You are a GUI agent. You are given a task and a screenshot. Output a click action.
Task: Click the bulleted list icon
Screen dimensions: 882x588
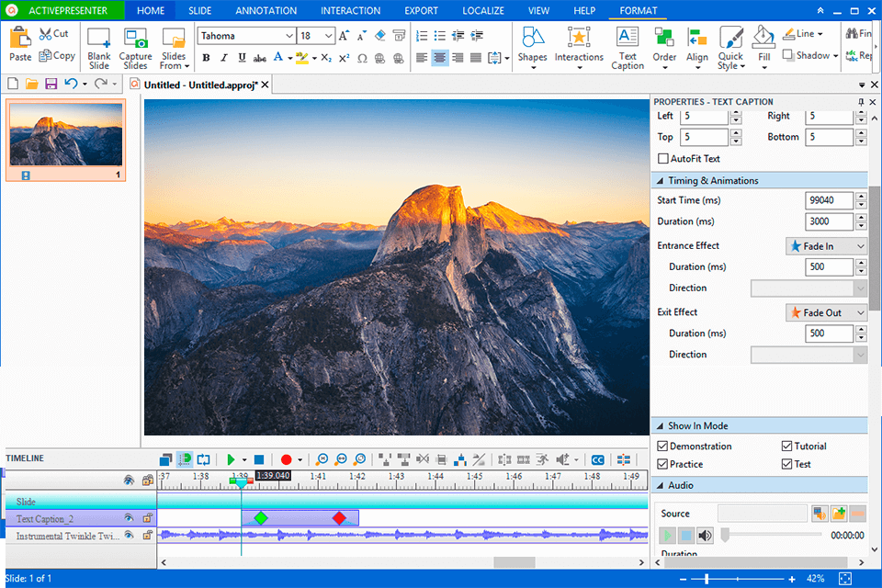pyautogui.click(x=440, y=36)
